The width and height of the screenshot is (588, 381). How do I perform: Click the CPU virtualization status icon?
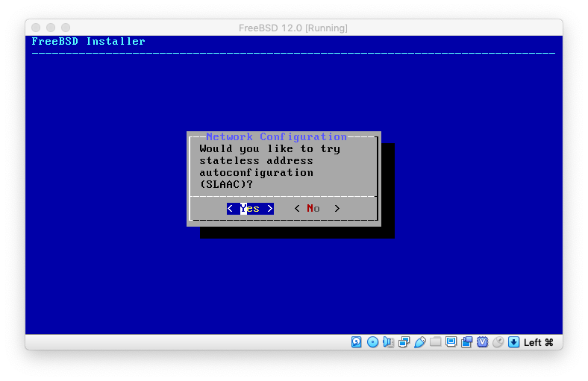[482, 342]
